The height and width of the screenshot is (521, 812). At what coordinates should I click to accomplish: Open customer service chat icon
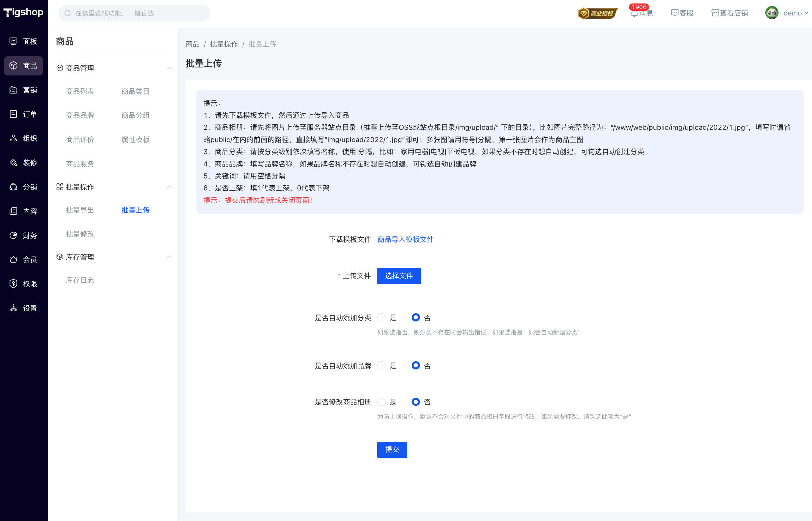(674, 13)
